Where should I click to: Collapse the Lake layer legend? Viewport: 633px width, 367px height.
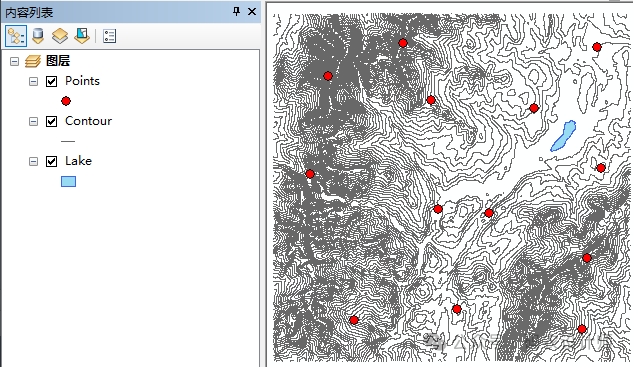pyautogui.click(x=34, y=161)
